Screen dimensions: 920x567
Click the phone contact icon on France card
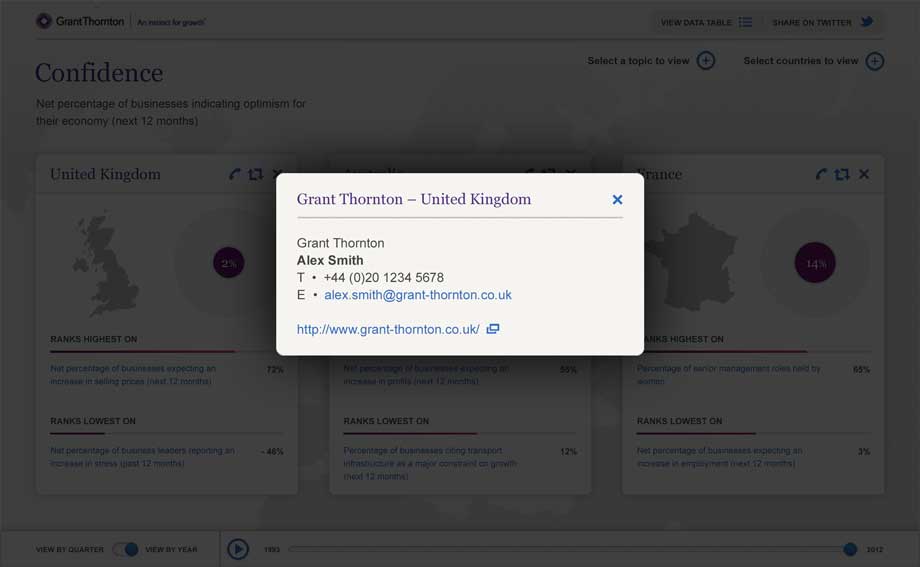click(821, 174)
